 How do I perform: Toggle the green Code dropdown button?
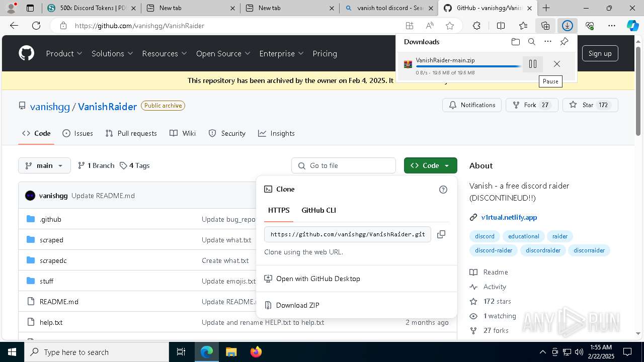(430, 165)
